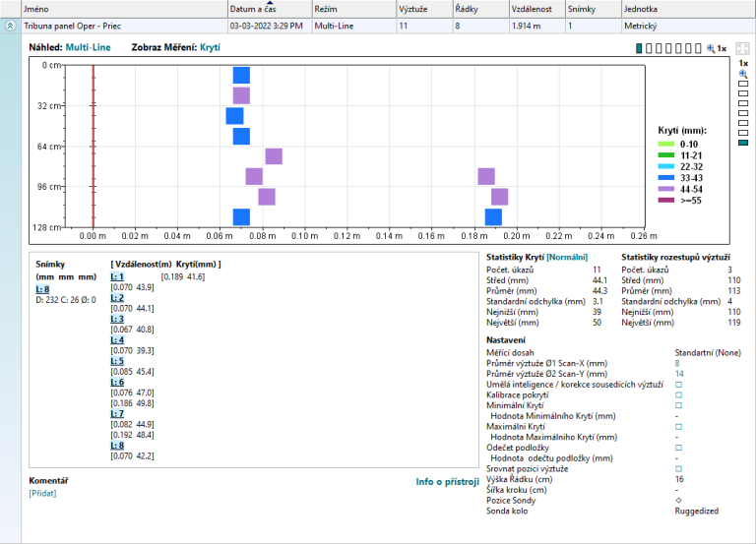The height and width of the screenshot is (544, 756).
Task: Sort by the Výztuže column header
Action: 424,9
